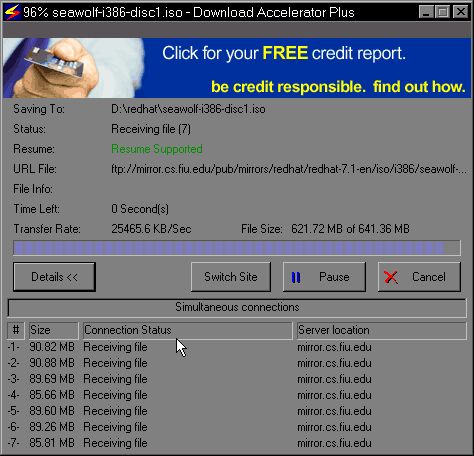Pause the seawolf ISO download
The width and height of the screenshot is (474, 456).
pyautogui.click(x=324, y=277)
